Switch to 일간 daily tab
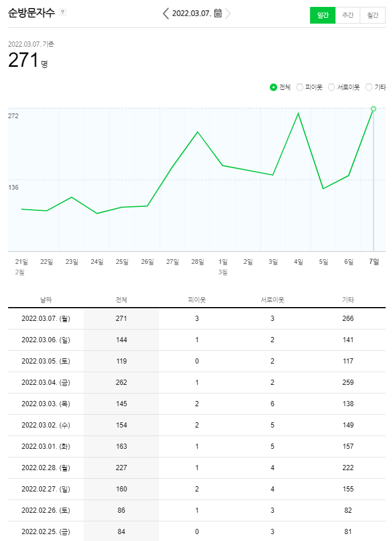This screenshot has width=392, height=541. 323,15
